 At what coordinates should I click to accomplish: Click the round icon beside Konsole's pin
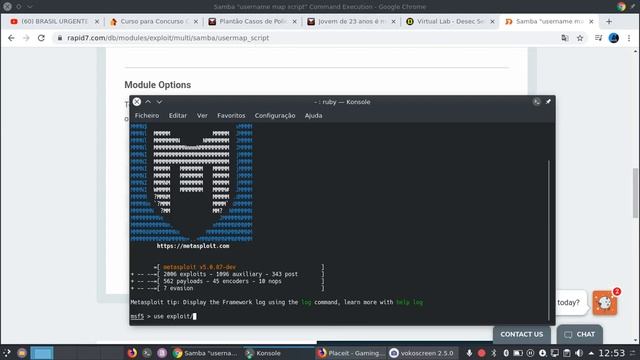point(537,102)
